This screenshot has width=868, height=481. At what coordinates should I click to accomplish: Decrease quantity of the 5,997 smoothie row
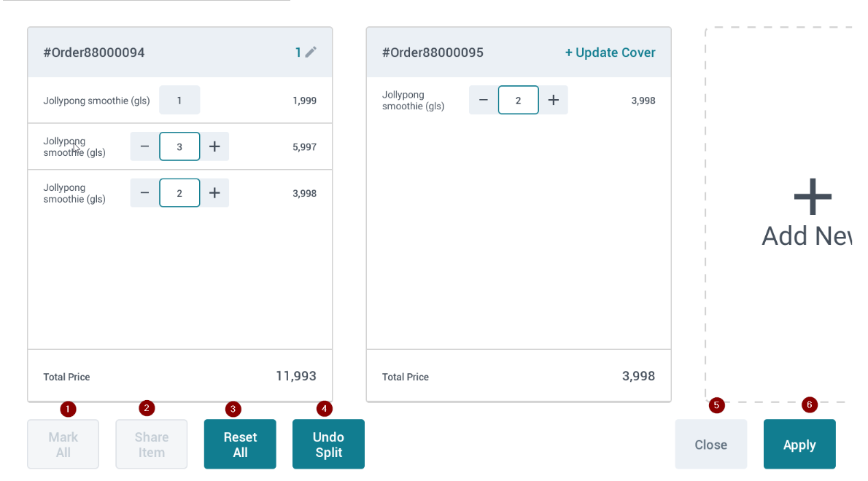click(x=144, y=146)
